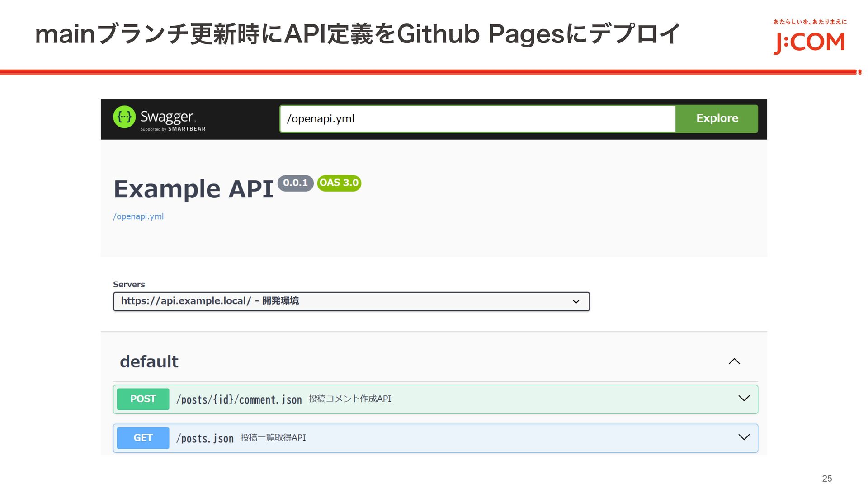Click the GET method badge
This screenshot has height=488, width=868.
pos(143,438)
